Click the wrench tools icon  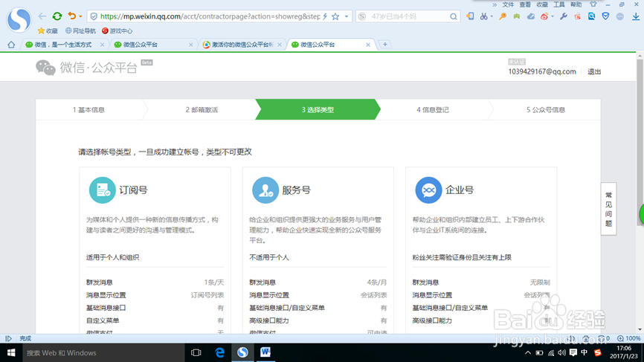point(564,16)
